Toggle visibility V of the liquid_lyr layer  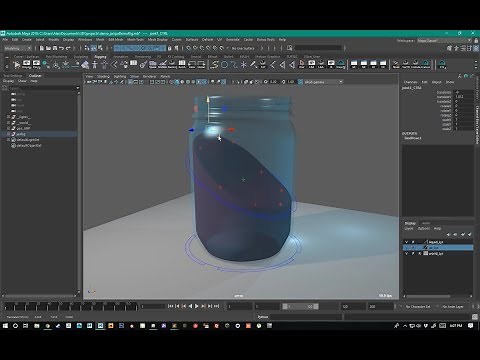[x=406, y=242]
